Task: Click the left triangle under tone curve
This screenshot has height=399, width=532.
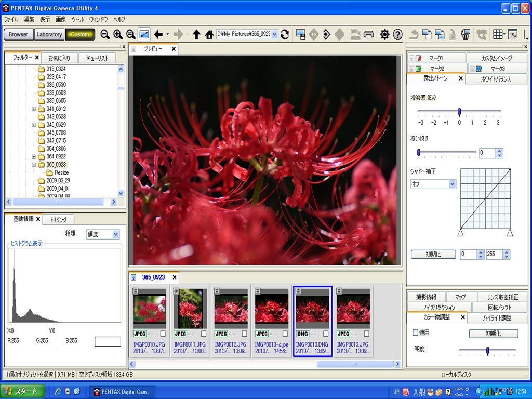Action: point(460,232)
